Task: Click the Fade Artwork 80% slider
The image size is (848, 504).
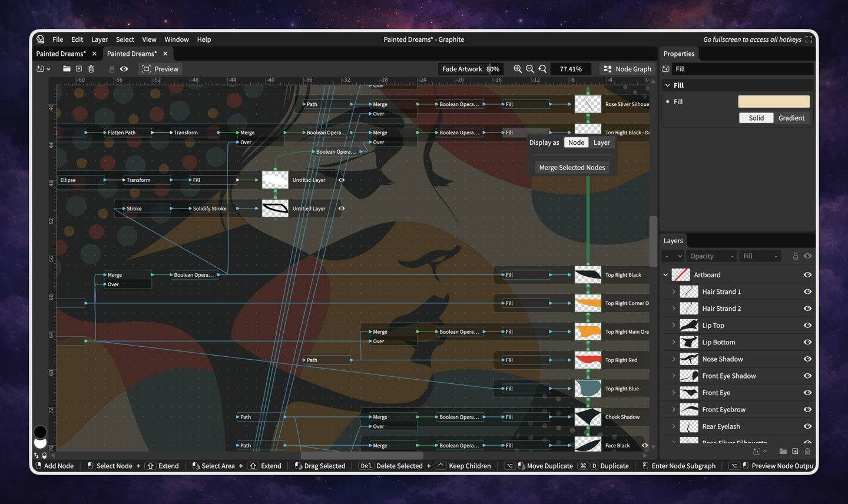Action: 471,69
